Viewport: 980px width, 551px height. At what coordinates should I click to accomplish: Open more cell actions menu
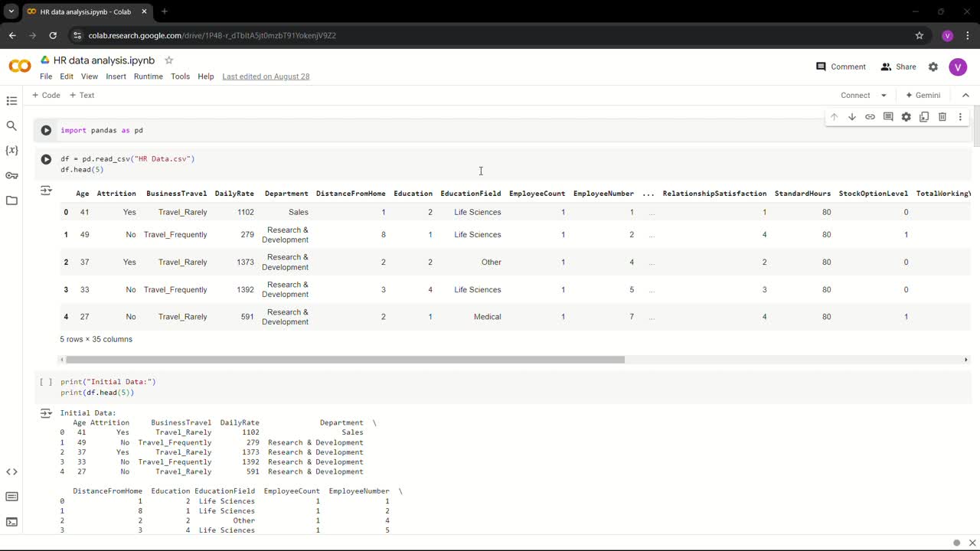[960, 117]
